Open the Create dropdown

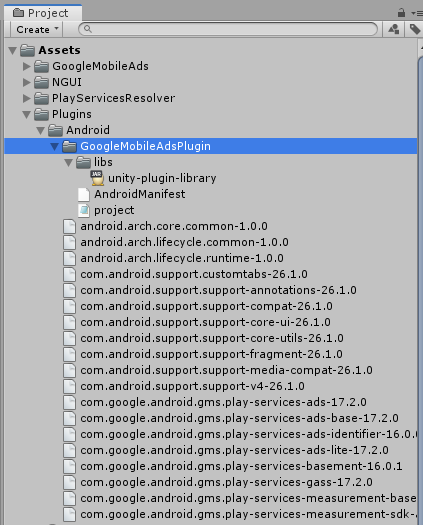pos(37,29)
